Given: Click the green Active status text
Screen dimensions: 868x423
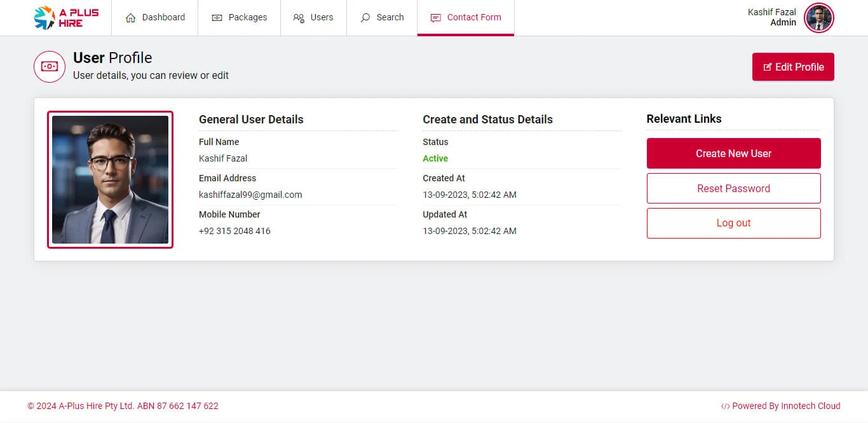Looking at the screenshot, I should click(x=435, y=158).
